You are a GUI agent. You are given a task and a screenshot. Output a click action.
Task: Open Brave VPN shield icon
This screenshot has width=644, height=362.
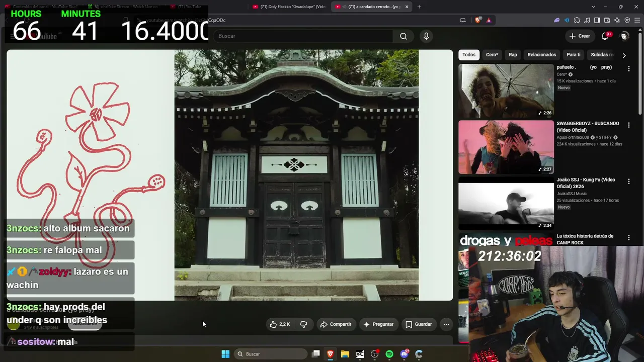pos(627,20)
